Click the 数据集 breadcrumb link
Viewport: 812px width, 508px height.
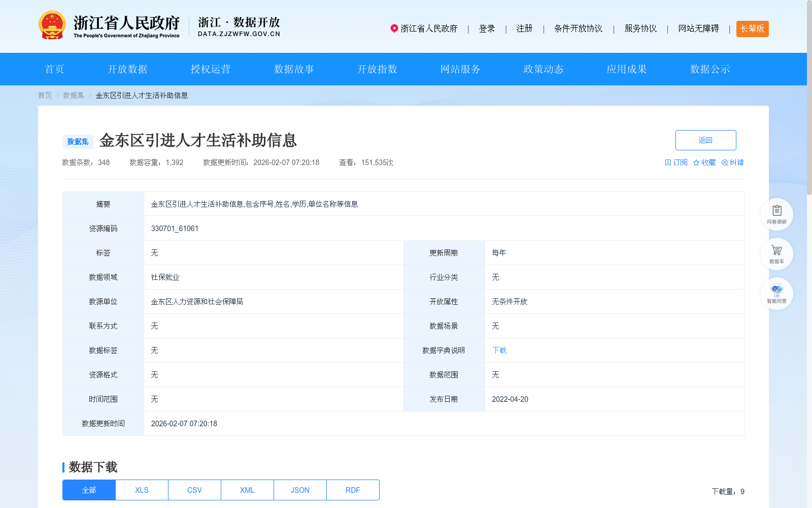click(x=74, y=96)
